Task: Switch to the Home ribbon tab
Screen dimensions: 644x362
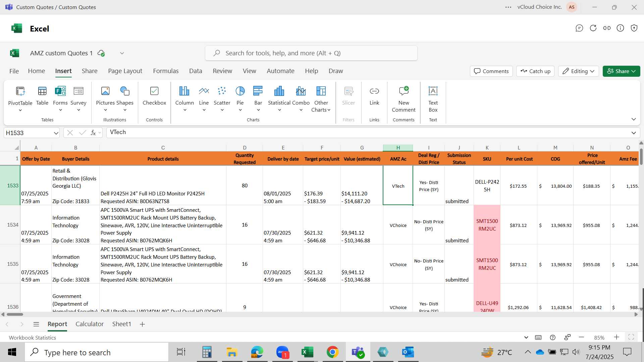Action: pos(37,71)
